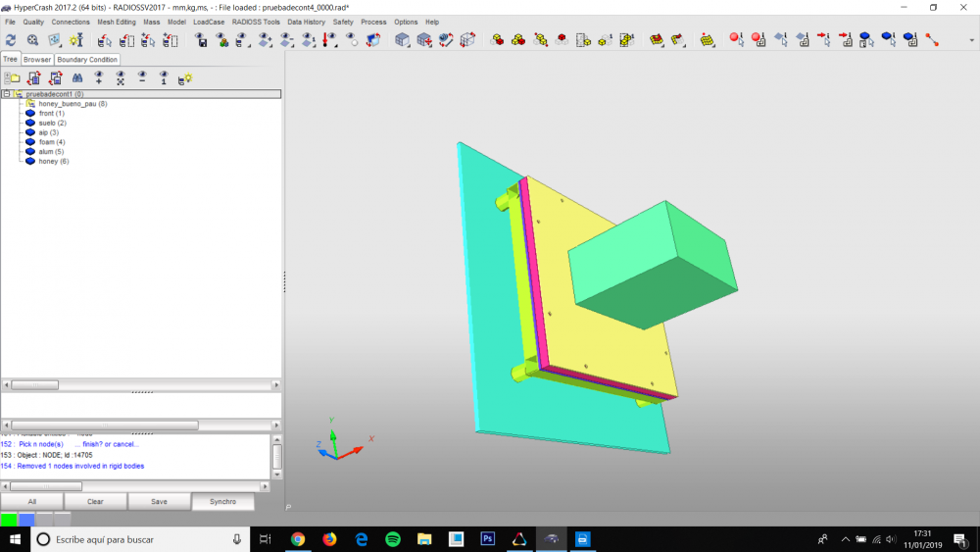Select the front (1) part in tree
This screenshot has height=552, width=980.
pyautogui.click(x=51, y=113)
